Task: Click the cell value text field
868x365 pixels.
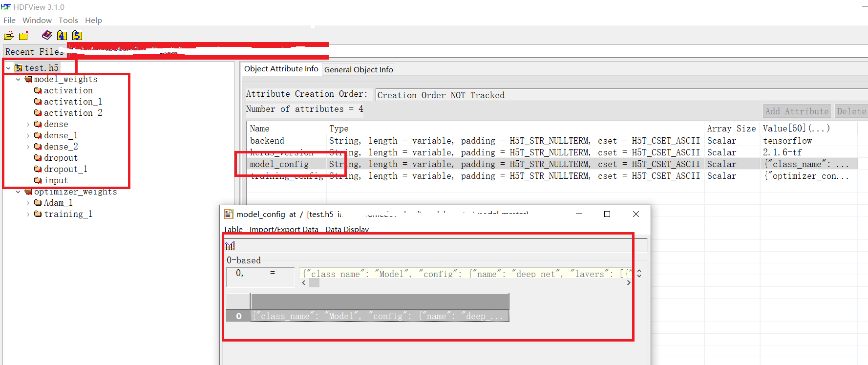Action: point(466,274)
